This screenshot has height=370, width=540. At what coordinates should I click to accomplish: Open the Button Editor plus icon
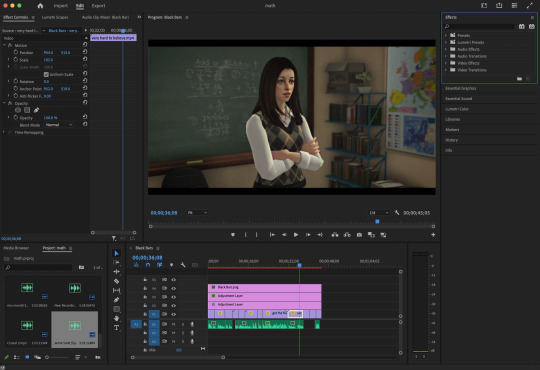coord(433,235)
